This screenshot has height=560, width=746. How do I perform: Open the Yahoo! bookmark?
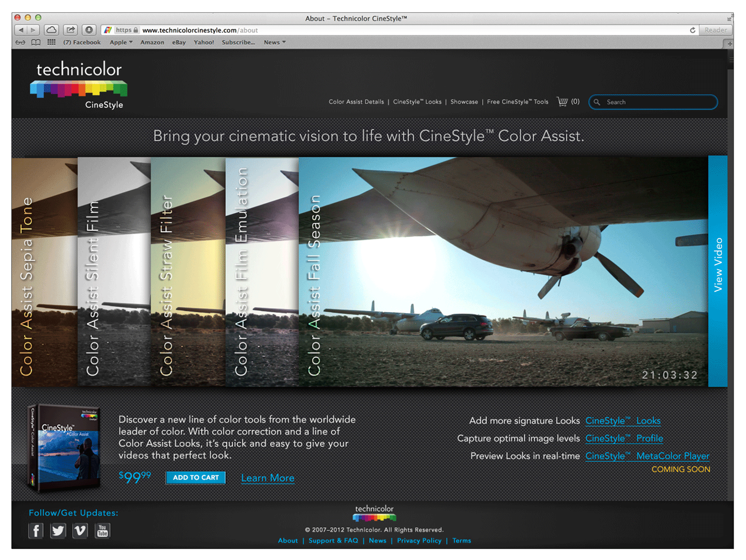coord(204,42)
